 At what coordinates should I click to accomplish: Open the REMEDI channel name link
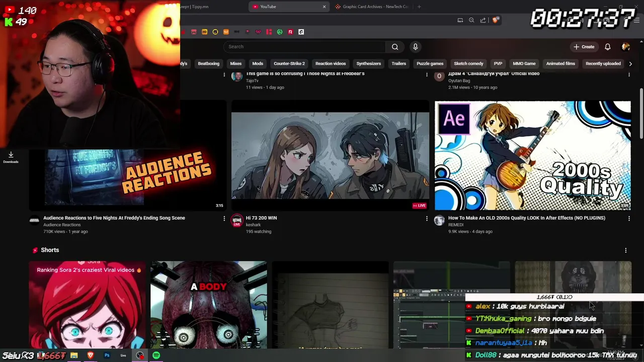pos(456,225)
